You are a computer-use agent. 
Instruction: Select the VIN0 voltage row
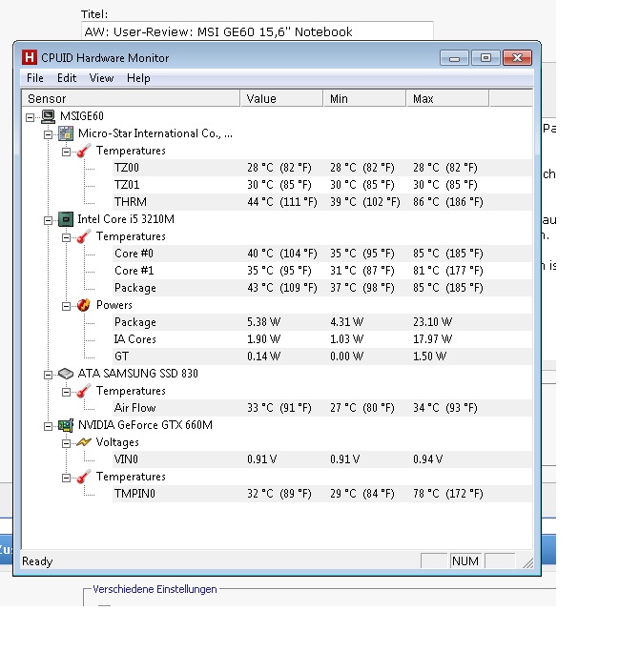(322, 459)
